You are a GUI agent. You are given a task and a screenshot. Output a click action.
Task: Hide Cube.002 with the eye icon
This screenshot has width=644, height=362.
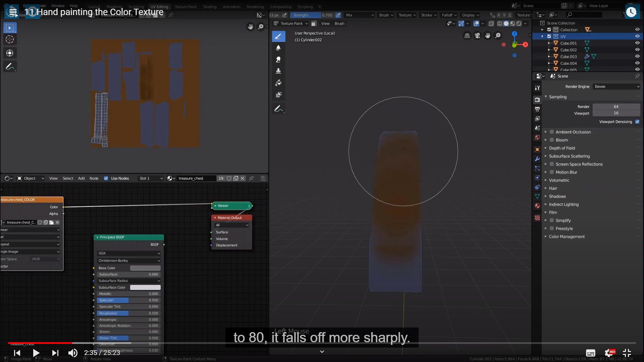(x=637, y=50)
